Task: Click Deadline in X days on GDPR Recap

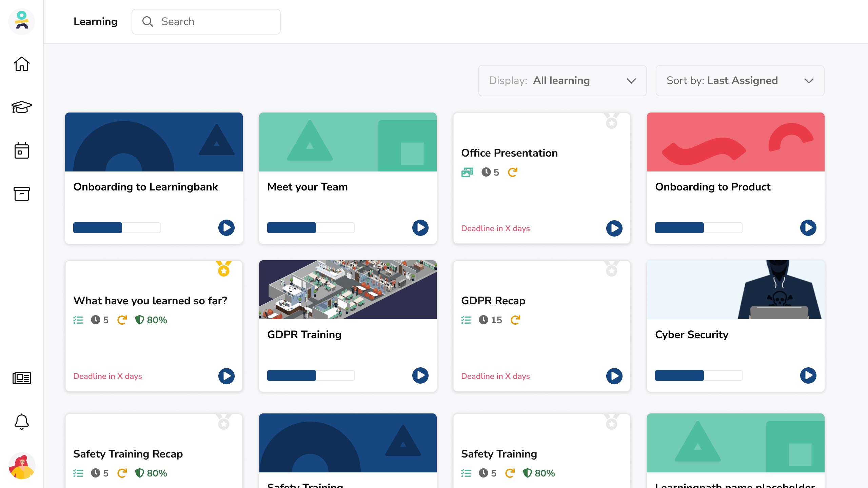Action: (495, 376)
